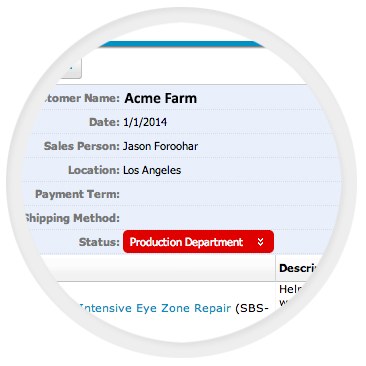Click the Date label
The image size is (366, 366).
[x=104, y=122]
